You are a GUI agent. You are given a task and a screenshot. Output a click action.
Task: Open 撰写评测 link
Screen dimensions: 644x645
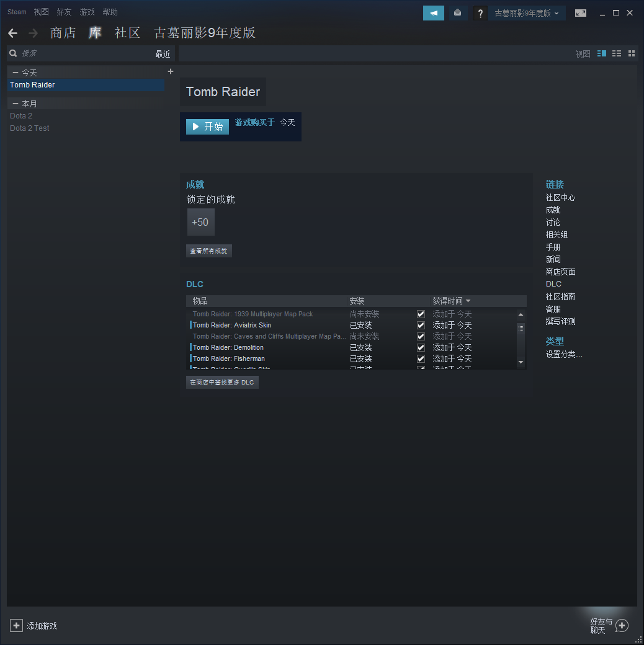point(560,321)
